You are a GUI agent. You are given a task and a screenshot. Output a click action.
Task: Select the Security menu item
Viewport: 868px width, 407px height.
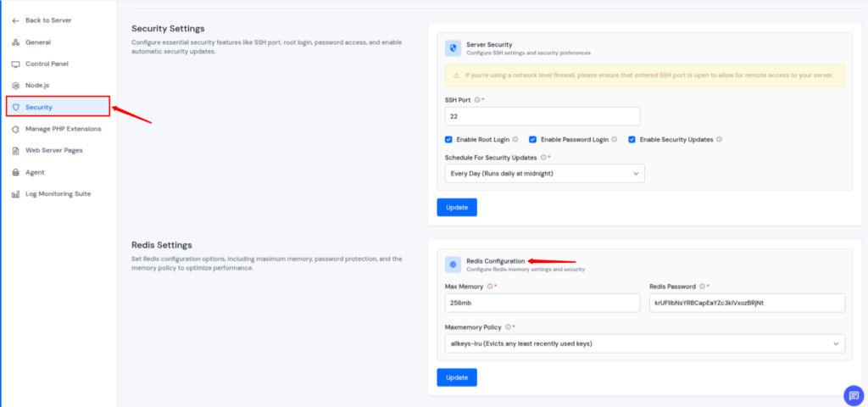(39, 107)
